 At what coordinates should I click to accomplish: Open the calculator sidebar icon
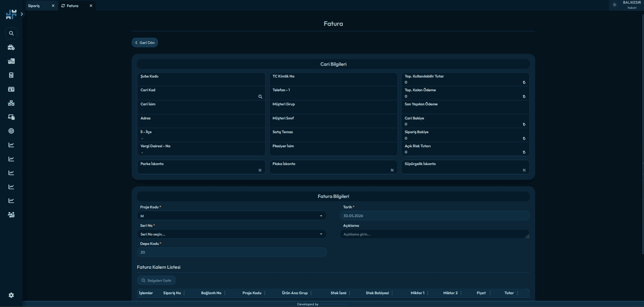[11, 75]
